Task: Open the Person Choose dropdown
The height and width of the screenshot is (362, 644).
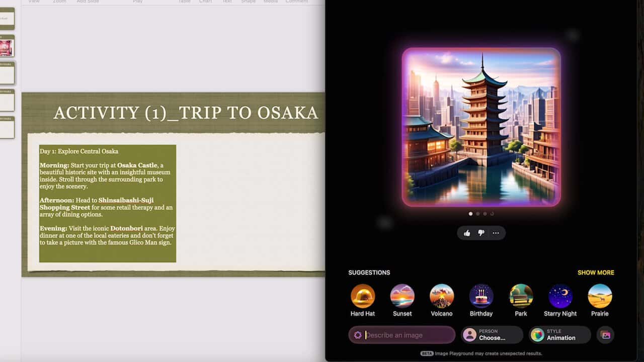Action: (492, 335)
